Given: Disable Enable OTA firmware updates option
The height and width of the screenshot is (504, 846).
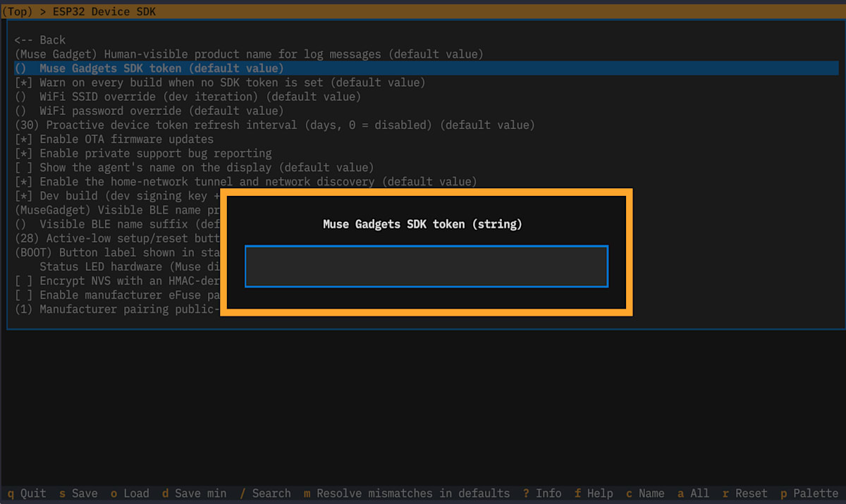Looking at the screenshot, I should tap(114, 139).
